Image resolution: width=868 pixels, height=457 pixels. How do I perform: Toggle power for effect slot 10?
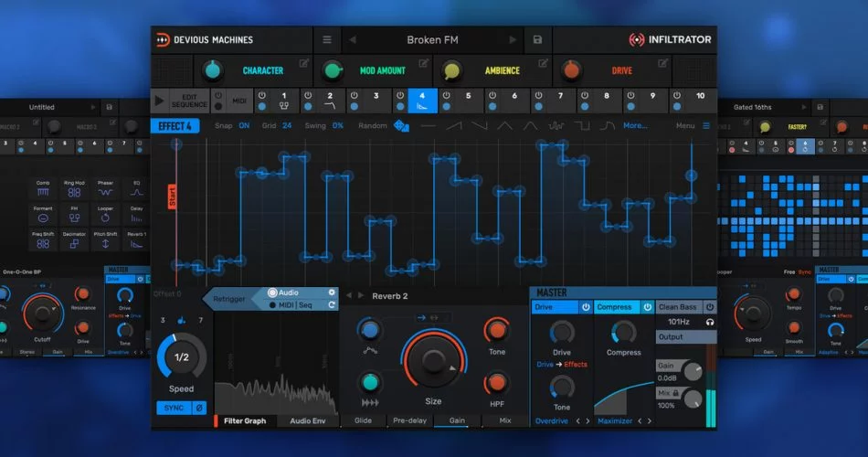676,95
